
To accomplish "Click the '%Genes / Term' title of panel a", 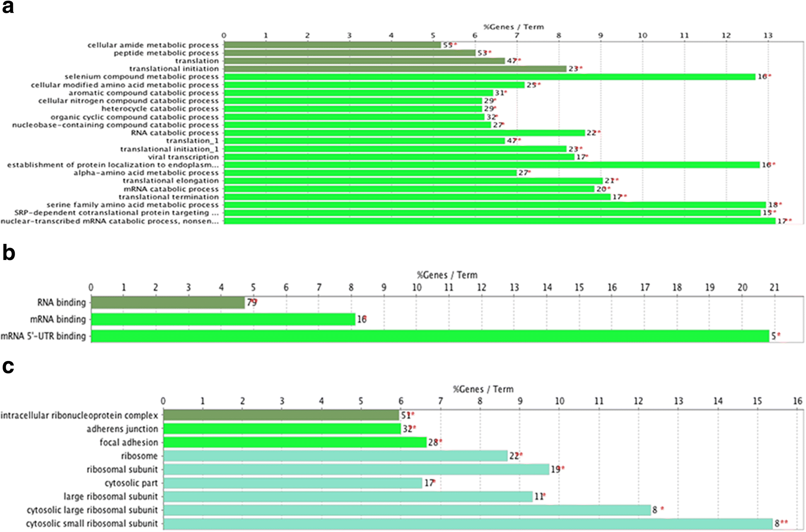I will 514,27.
